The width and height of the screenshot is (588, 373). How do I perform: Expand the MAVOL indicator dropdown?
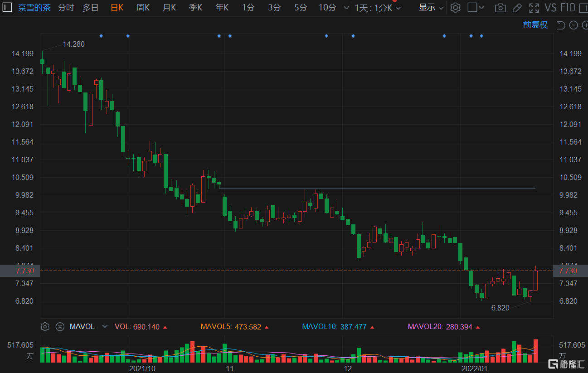(x=105, y=327)
